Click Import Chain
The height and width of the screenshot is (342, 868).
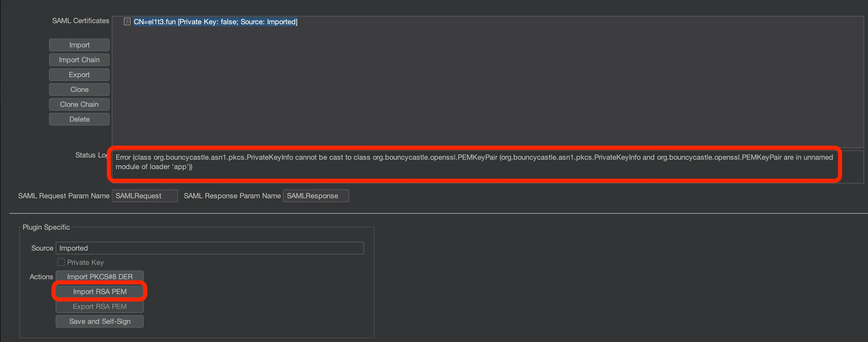click(79, 60)
